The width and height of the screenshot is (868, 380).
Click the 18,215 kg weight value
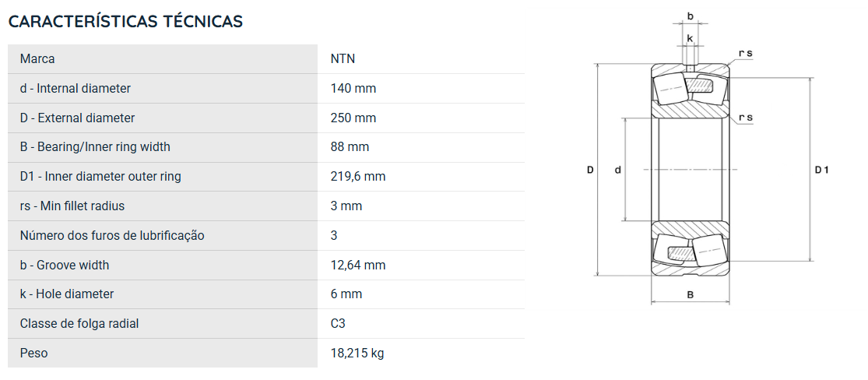357,353
